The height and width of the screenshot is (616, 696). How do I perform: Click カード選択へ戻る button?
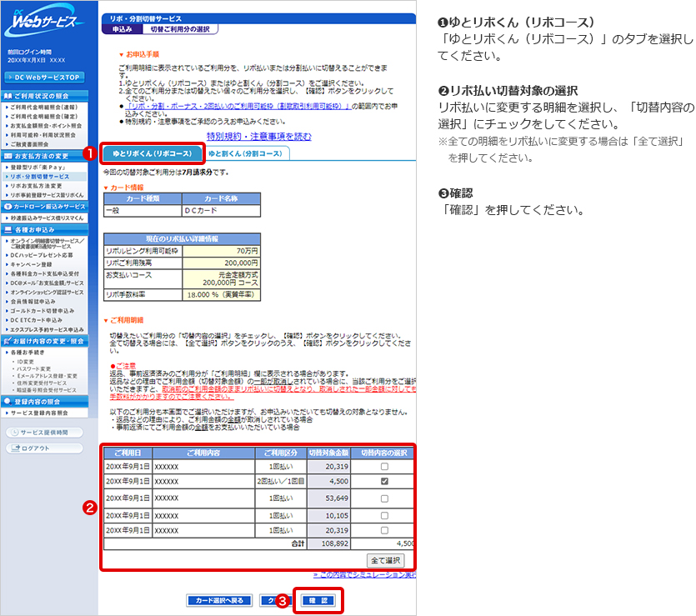click(x=218, y=600)
